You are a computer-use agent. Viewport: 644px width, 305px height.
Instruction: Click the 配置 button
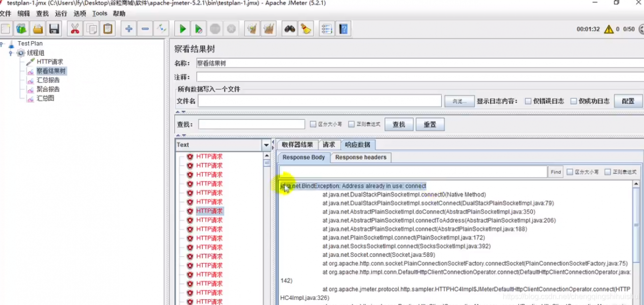pos(628,101)
